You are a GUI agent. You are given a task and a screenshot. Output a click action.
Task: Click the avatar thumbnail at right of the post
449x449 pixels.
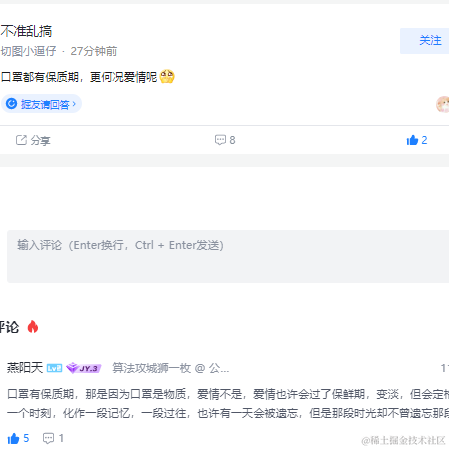coord(443,104)
